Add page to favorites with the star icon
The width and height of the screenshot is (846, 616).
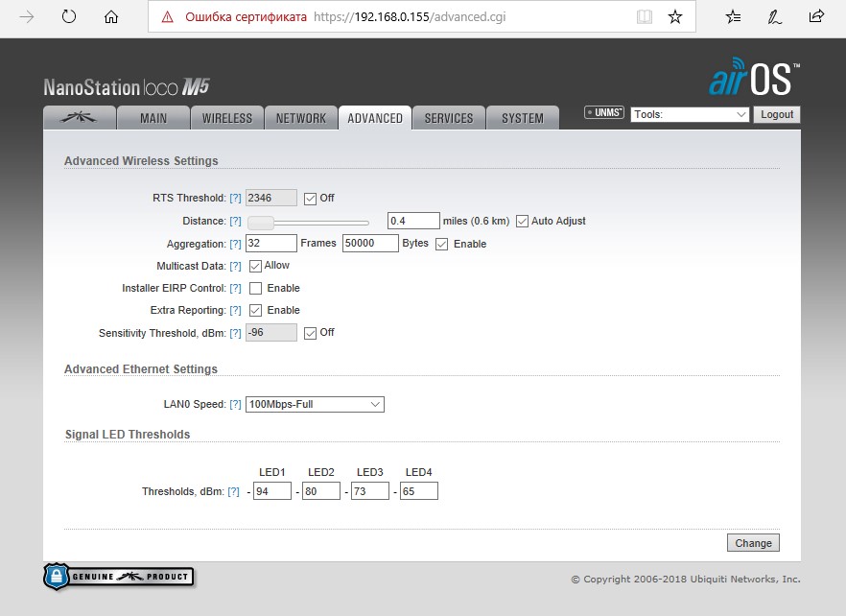coord(675,16)
